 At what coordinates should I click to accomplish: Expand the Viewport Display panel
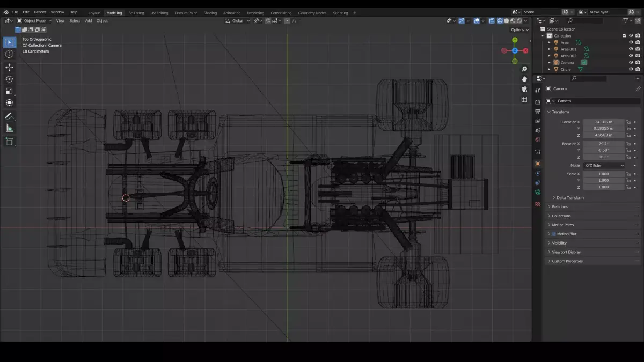(566, 252)
